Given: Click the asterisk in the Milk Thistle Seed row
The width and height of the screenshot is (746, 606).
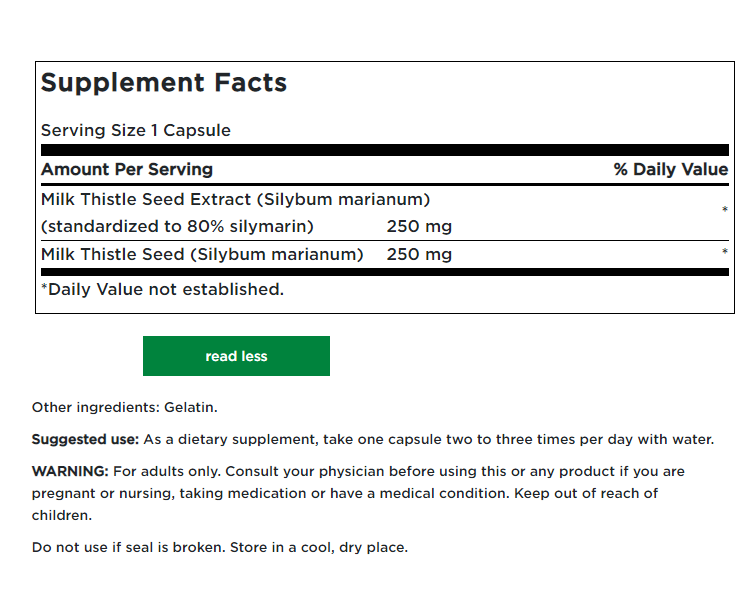Looking at the screenshot, I should pos(725,253).
